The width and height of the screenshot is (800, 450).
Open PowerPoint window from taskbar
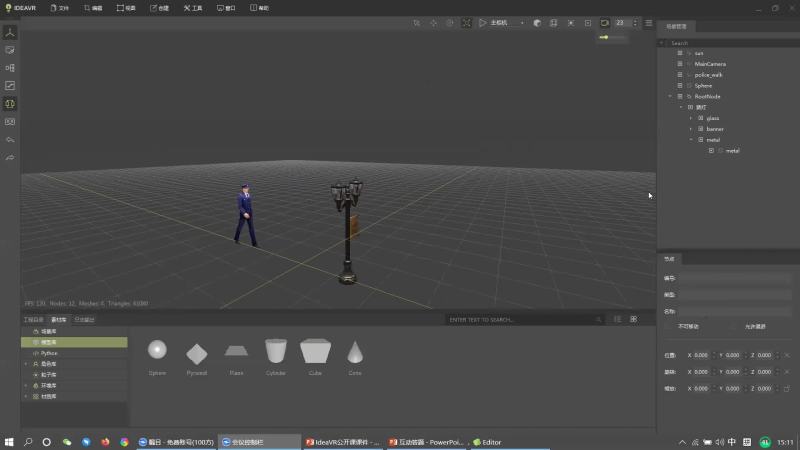pyautogui.click(x=427, y=442)
